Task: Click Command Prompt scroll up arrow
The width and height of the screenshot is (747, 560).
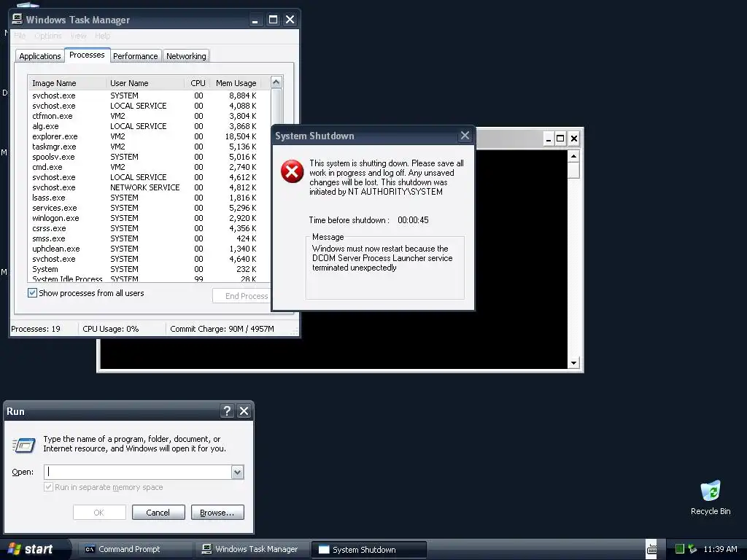Action: pos(573,156)
